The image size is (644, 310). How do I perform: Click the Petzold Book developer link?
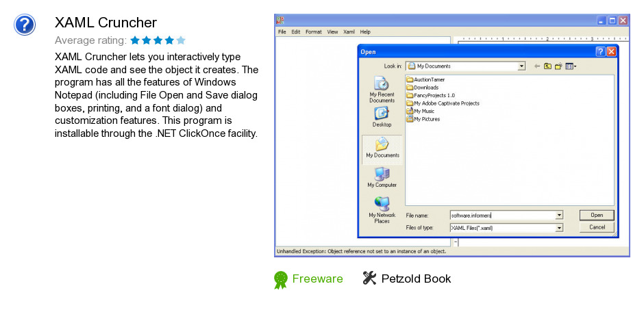[416, 279]
